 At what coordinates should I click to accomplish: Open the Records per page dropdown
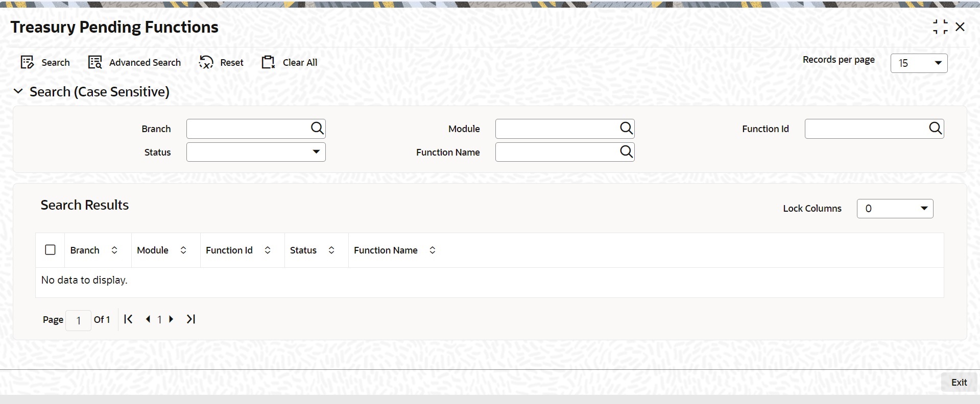tap(919, 63)
